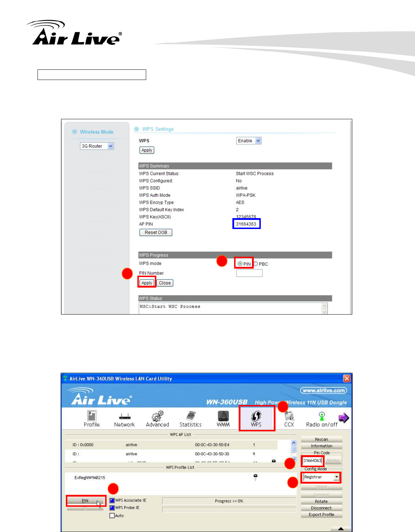Click the AES encryption type value
The width and height of the screenshot is (415, 532).
(240, 202)
